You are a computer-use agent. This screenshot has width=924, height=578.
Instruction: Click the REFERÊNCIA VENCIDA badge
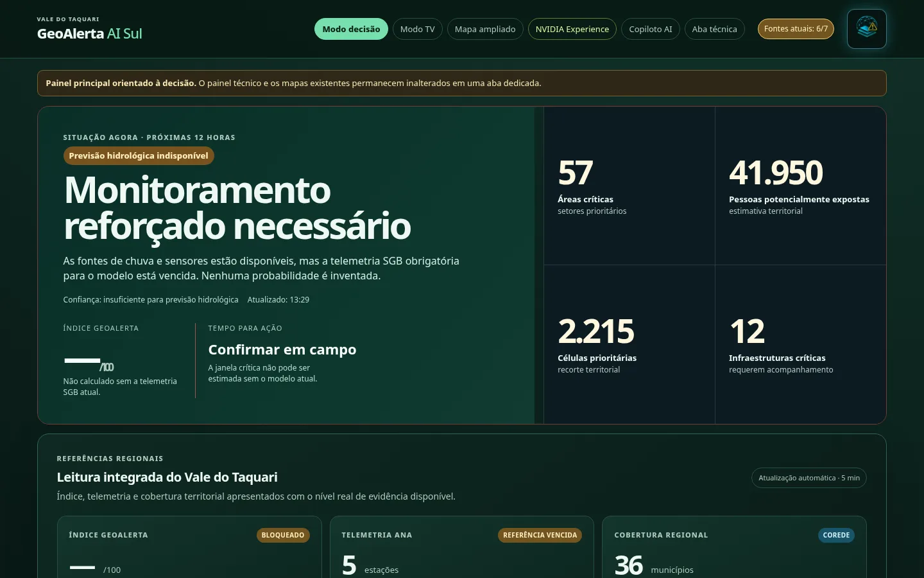(540, 535)
